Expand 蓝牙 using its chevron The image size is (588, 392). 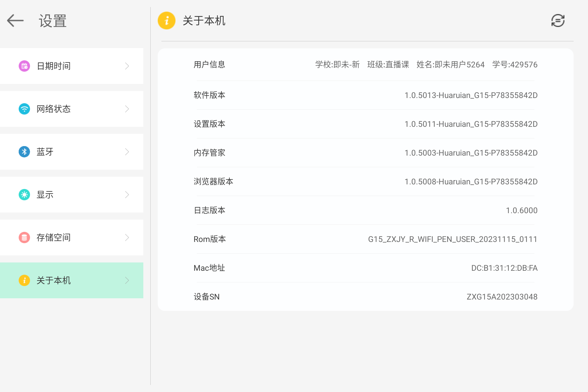(127, 152)
